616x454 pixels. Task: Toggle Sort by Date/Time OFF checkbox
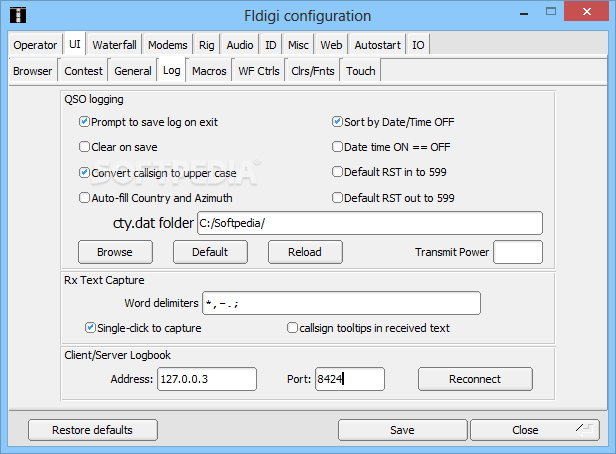tap(338, 122)
